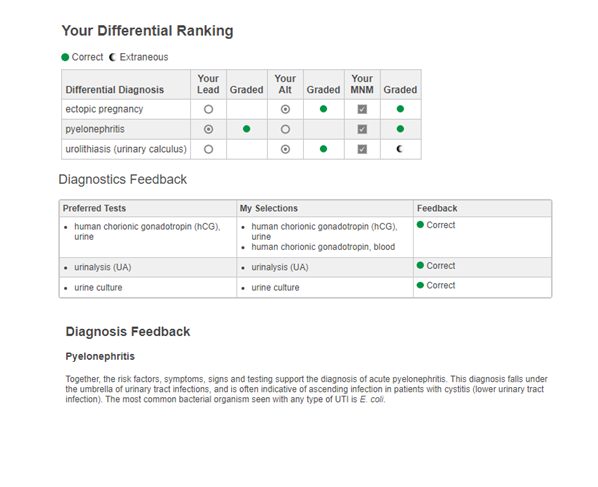Click the green Correct legend dot
This screenshot has width=598, height=487.
pyautogui.click(x=65, y=57)
